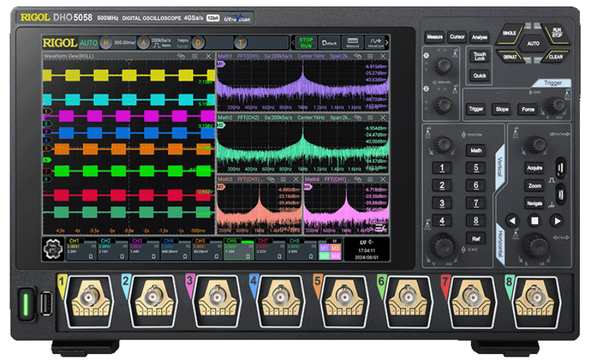
Task: Close the Waveform View(ROLL) window
Action: pyautogui.click(x=208, y=57)
